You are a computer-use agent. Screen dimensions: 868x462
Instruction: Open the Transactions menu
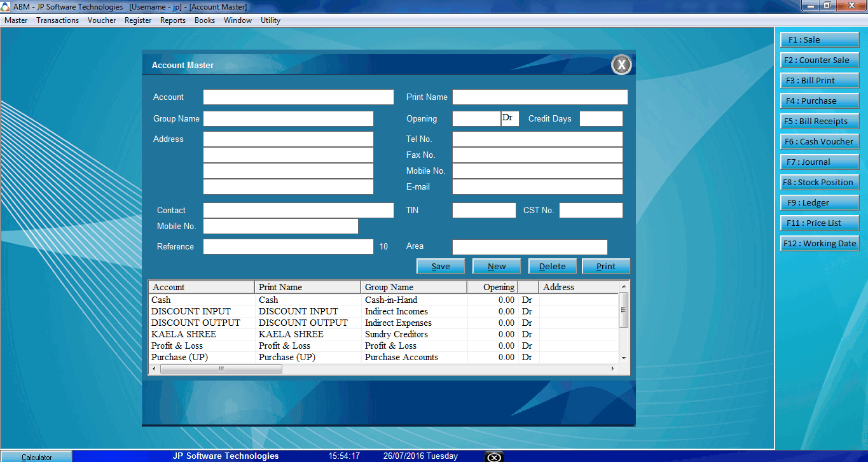[58, 20]
